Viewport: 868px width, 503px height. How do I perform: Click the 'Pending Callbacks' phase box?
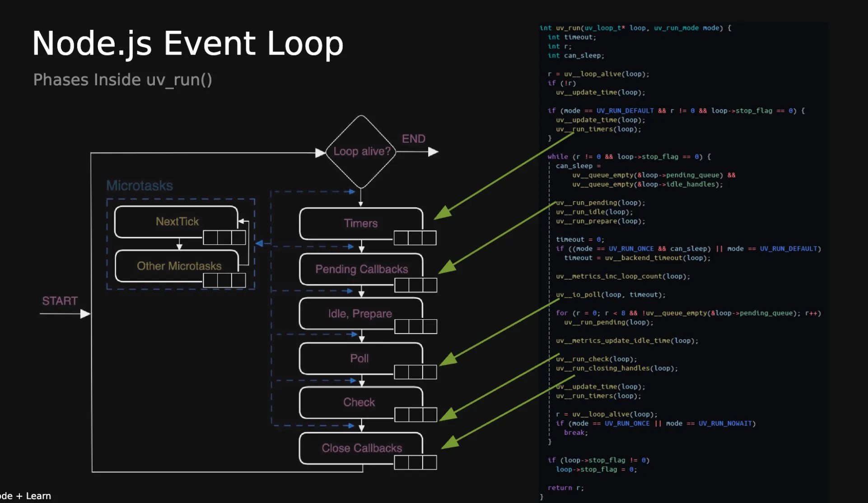pyautogui.click(x=361, y=269)
